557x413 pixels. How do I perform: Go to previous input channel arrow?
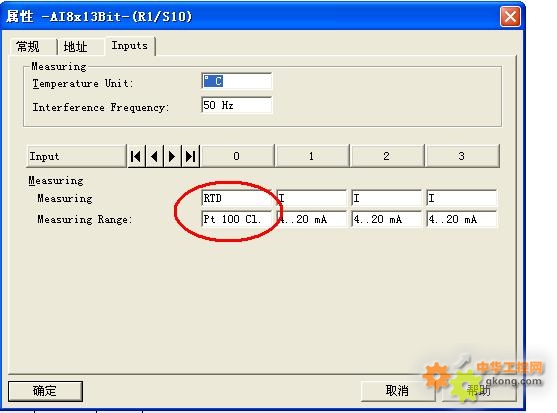click(x=155, y=156)
